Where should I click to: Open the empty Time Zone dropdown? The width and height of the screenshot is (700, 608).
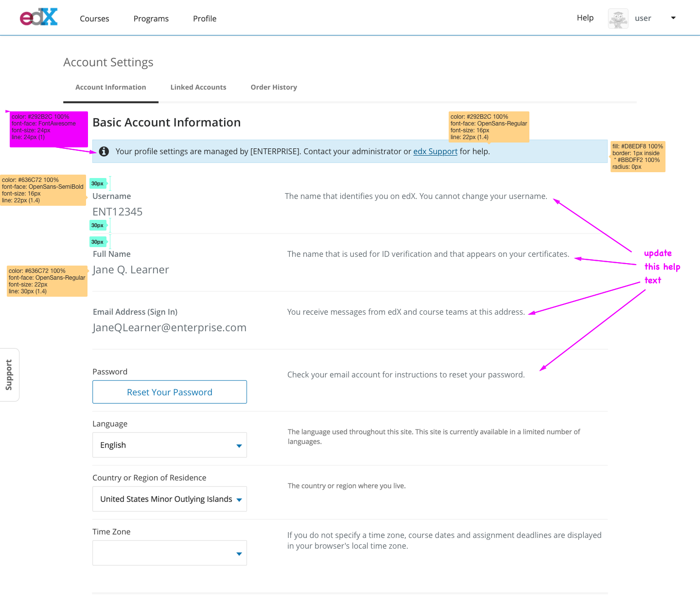(x=170, y=553)
